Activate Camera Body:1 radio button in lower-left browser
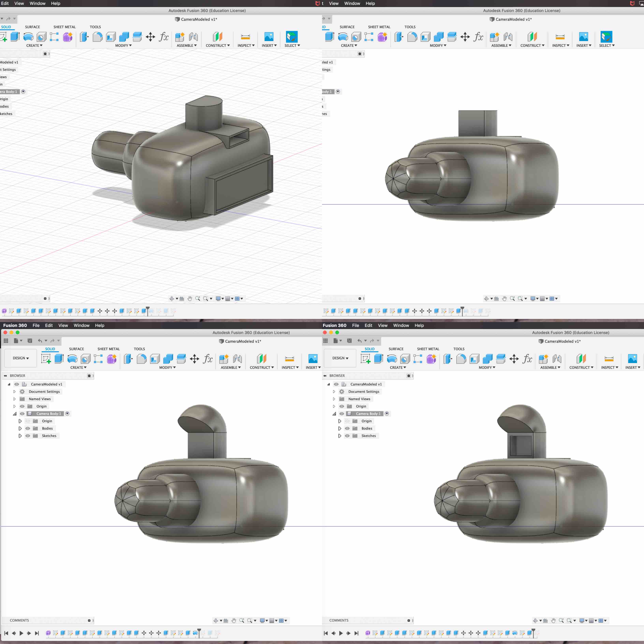644x644 pixels. (67, 414)
